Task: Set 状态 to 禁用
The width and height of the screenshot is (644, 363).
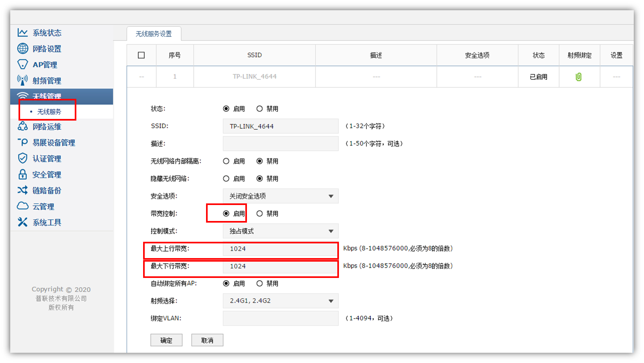Action: click(x=259, y=109)
